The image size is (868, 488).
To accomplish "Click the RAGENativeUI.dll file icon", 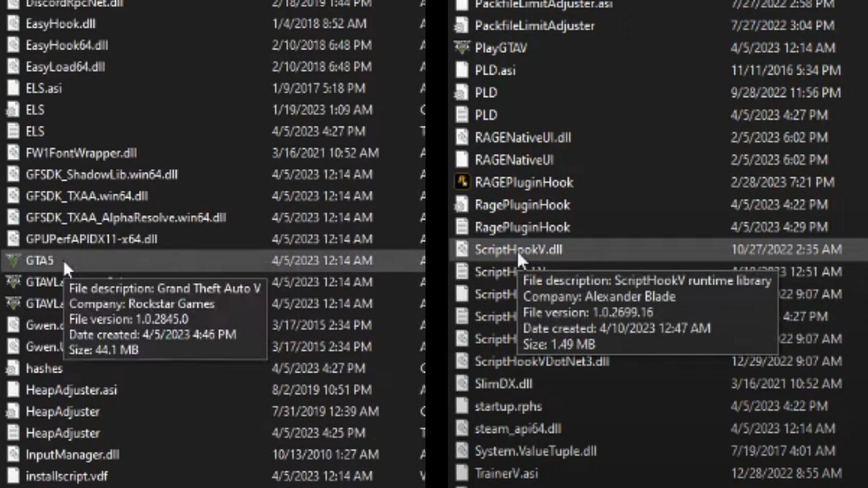I will 462,137.
